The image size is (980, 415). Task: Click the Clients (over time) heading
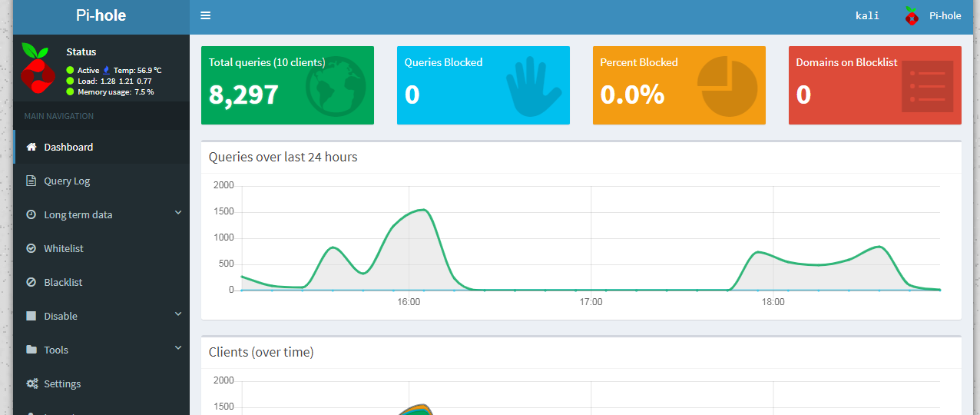[261, 352]
